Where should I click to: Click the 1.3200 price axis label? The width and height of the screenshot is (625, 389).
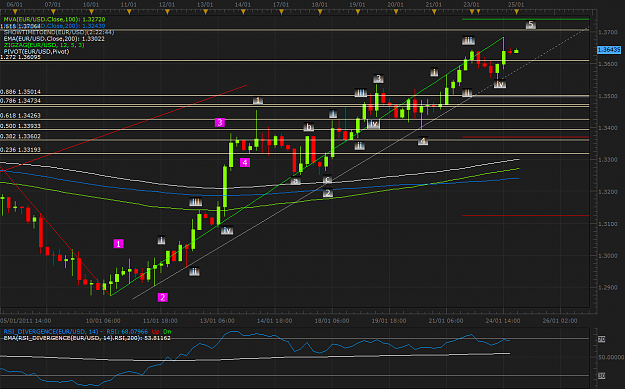[608, 192]
